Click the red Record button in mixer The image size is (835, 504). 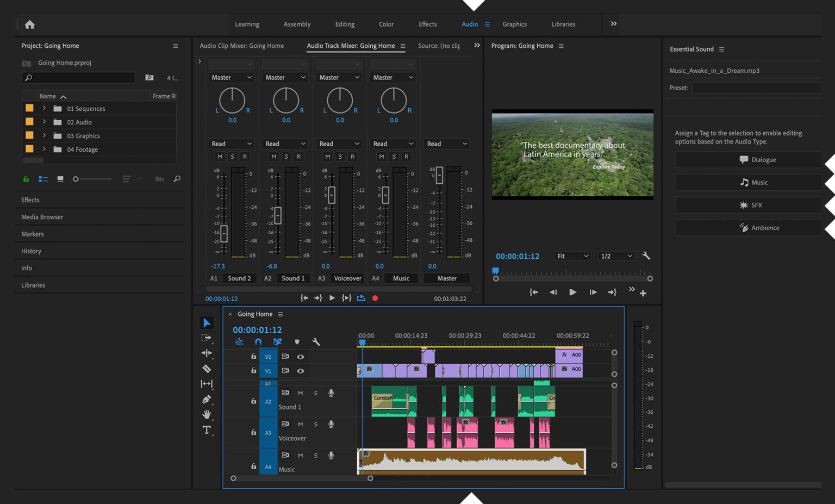(375, 298)
